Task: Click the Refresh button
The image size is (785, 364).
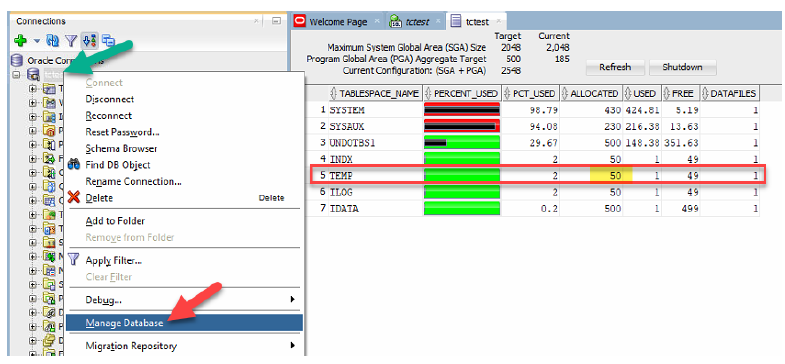Action: pos(615,67)
